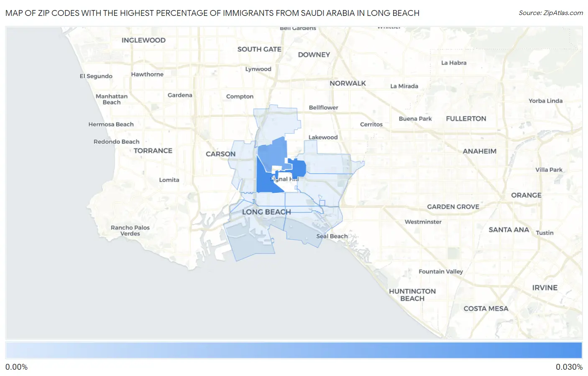Click the COSTA MESA map label
The width and height of the screenshot is (588, 376).
[486, 309]
